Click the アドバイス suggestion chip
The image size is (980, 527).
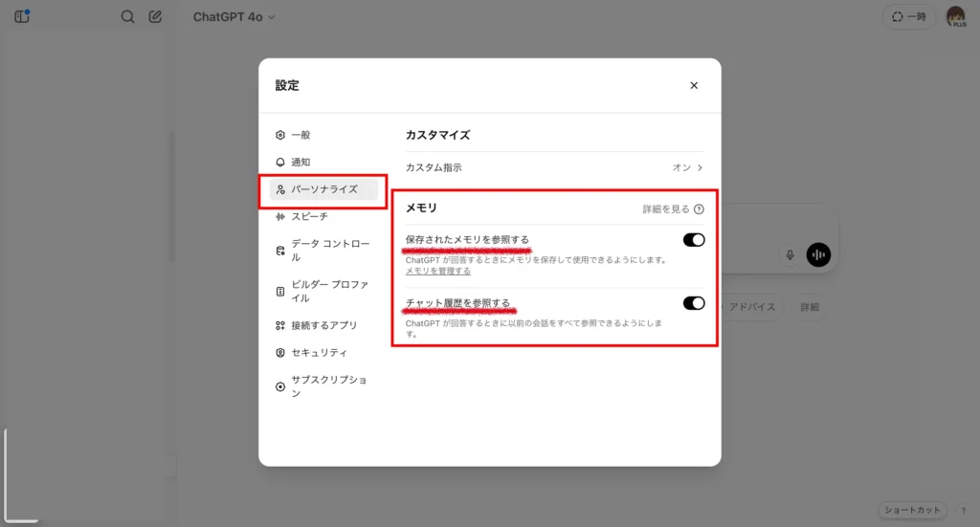752,307
